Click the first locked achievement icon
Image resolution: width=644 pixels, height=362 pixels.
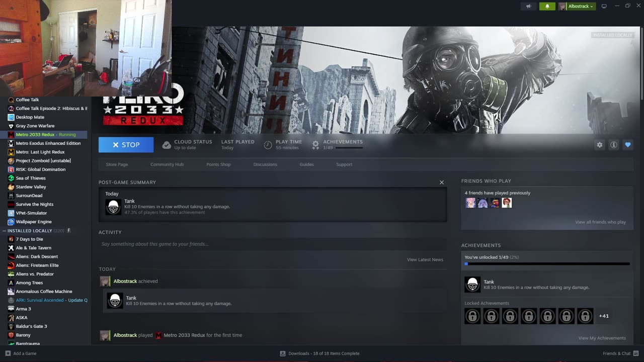472,316
